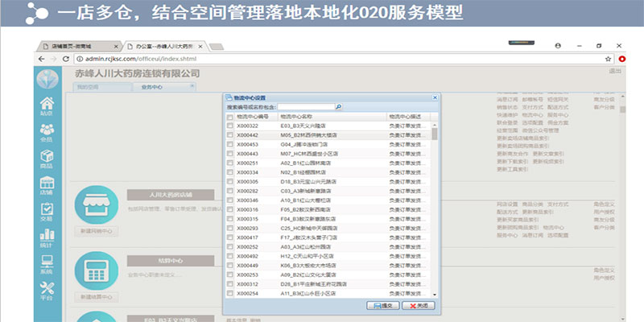Click the 提交 submit button

pyautogui.click(x=383, y=306)
